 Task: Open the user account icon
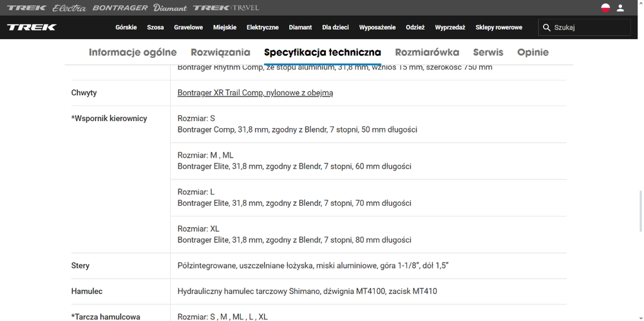(x=620, y=8)
